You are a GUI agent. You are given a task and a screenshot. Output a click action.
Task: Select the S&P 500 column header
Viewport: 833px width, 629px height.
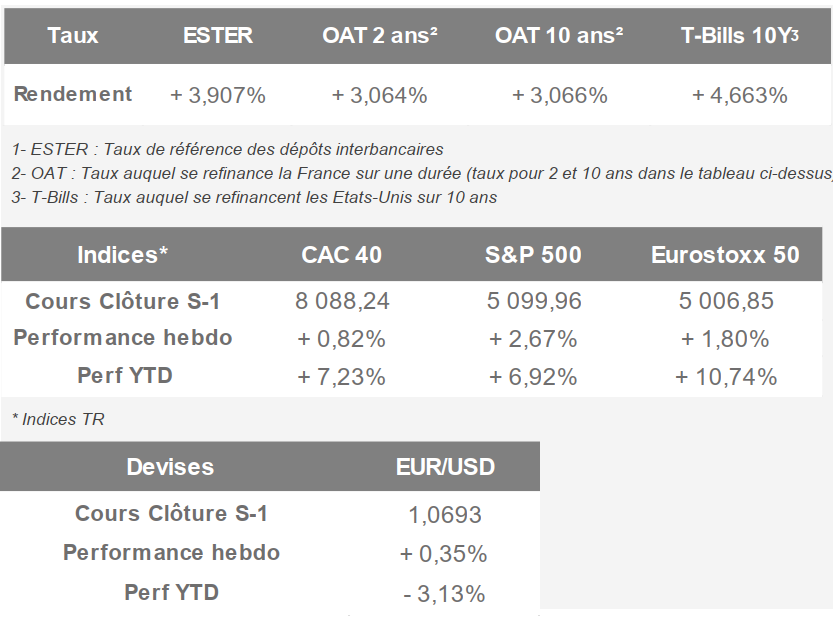point(533,255)
